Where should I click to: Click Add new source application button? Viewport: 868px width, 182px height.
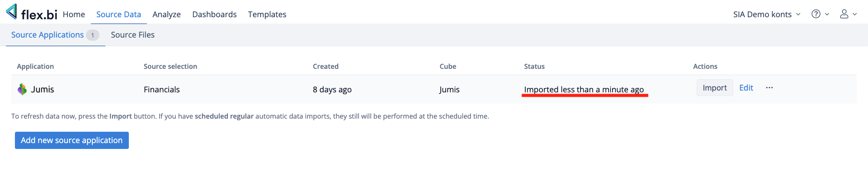(x=72, y=140)
